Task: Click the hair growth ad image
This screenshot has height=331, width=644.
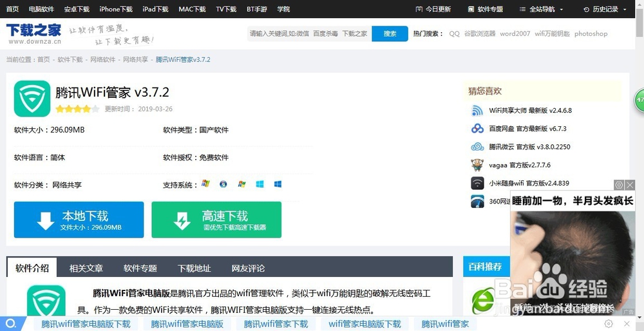Action: tap(573, 263)
